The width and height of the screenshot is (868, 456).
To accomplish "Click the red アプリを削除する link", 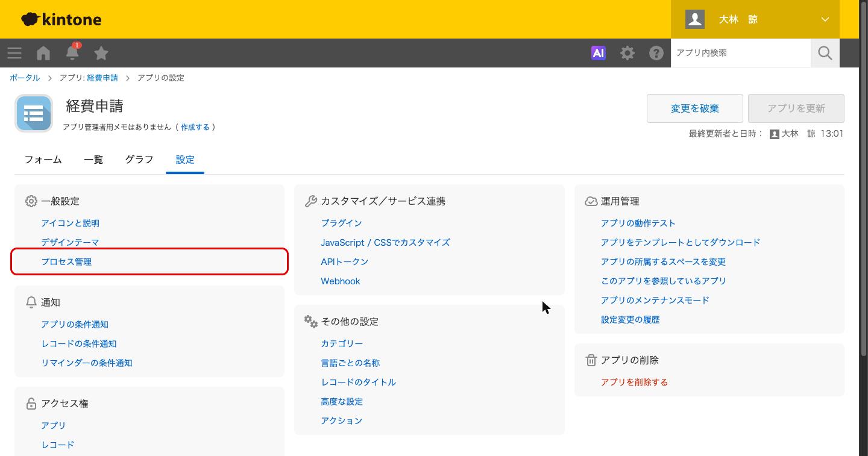I will (x=635, y=382).
